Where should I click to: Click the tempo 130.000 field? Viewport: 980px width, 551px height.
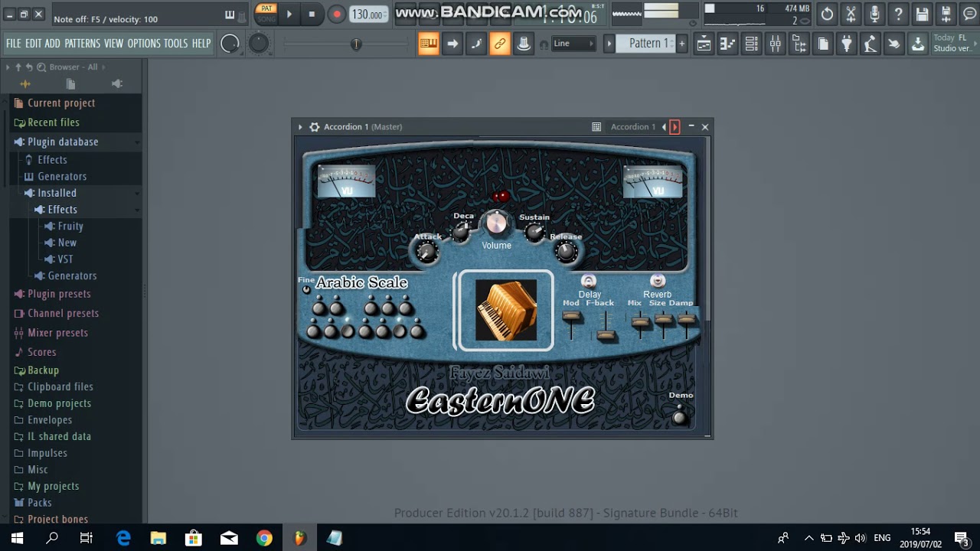368,15
